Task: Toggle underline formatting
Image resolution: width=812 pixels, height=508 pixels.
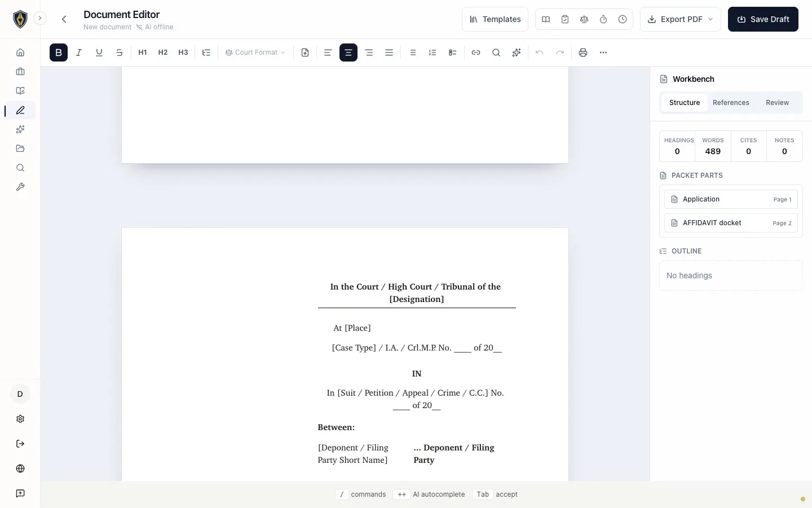Action: [x=99, y=52]
